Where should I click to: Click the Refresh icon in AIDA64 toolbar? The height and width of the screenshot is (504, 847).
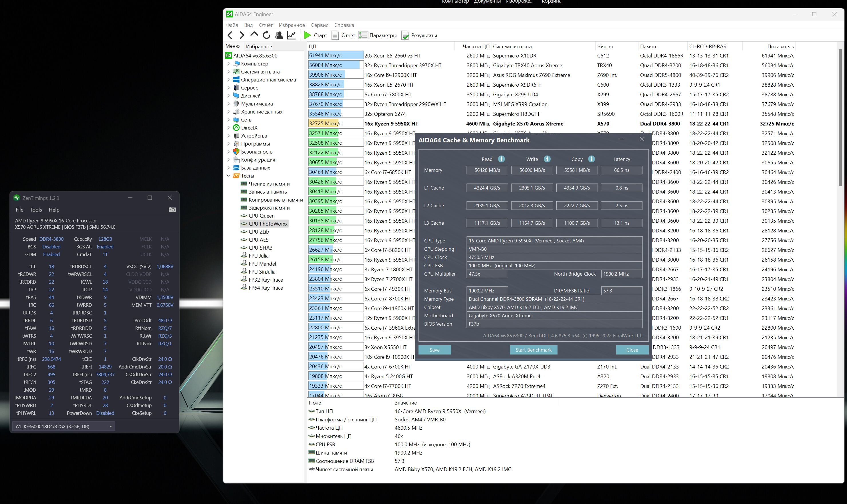pyautogui.click(x=267, y=35)
